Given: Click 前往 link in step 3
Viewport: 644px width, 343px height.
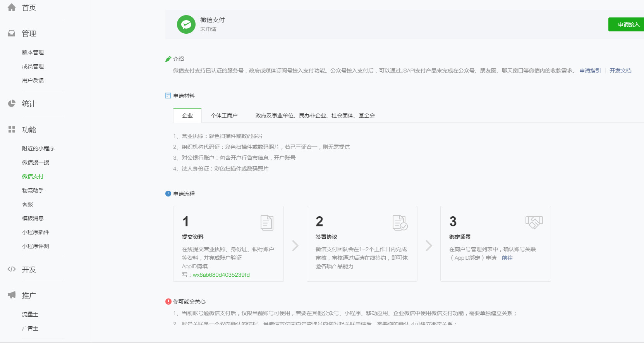Looking at the screenshot, I should click(507, 258).
